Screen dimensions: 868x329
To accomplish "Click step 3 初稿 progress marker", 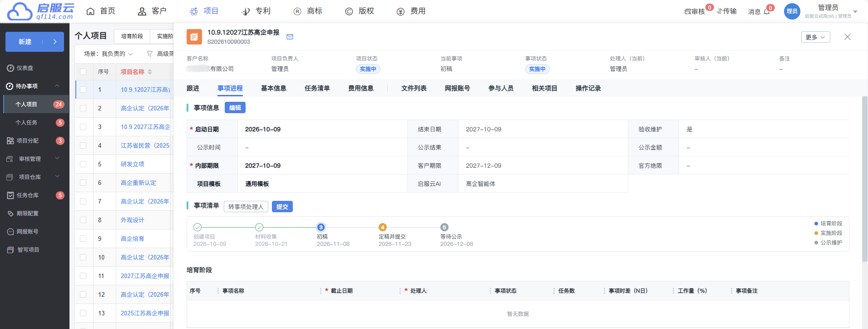I will (x=321, y=227).
